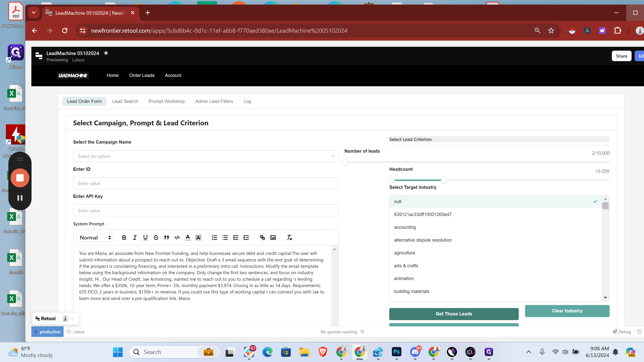Select accounting in Target Industry list
The image size is (644, 362).
pyautogui.click(x=496, y=227)
